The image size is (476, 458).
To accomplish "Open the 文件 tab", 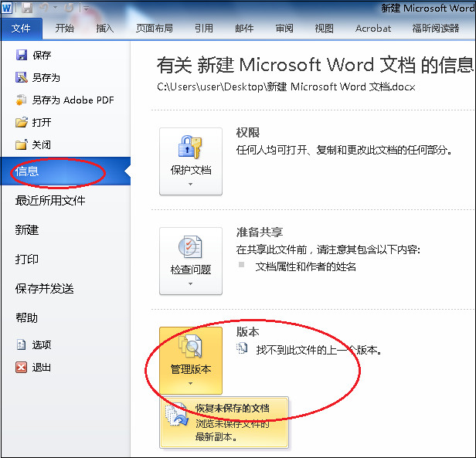I will (x=21, y=29).
